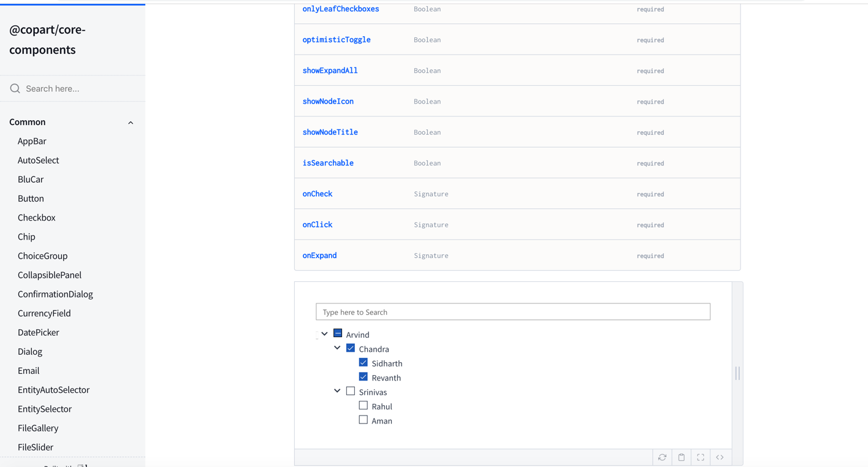Uncheck the Sidharth checkbox
Screen dimensions: 868x467
[364, 362]
